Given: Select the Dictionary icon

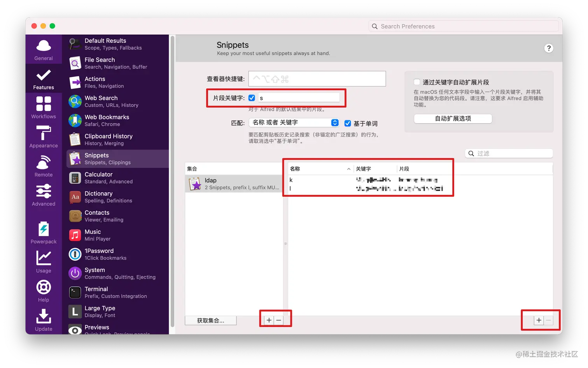Looking at the screenshot, I should click(x=75, y=197).
